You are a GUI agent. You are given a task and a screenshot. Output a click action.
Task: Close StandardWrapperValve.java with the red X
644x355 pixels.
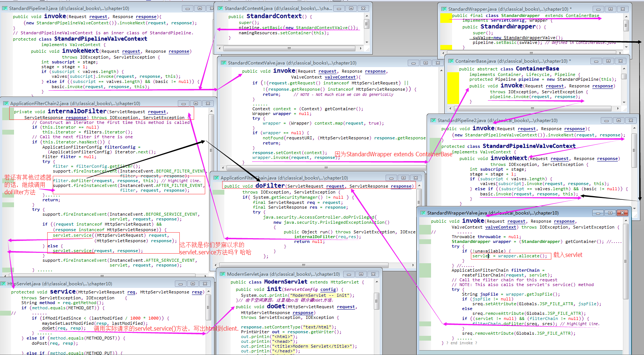[623, 213]
